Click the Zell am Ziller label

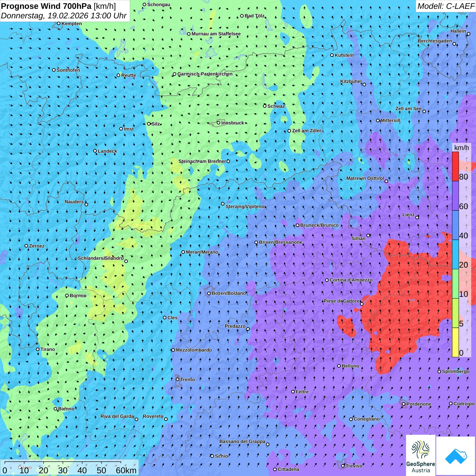click(x=306, y=131)
